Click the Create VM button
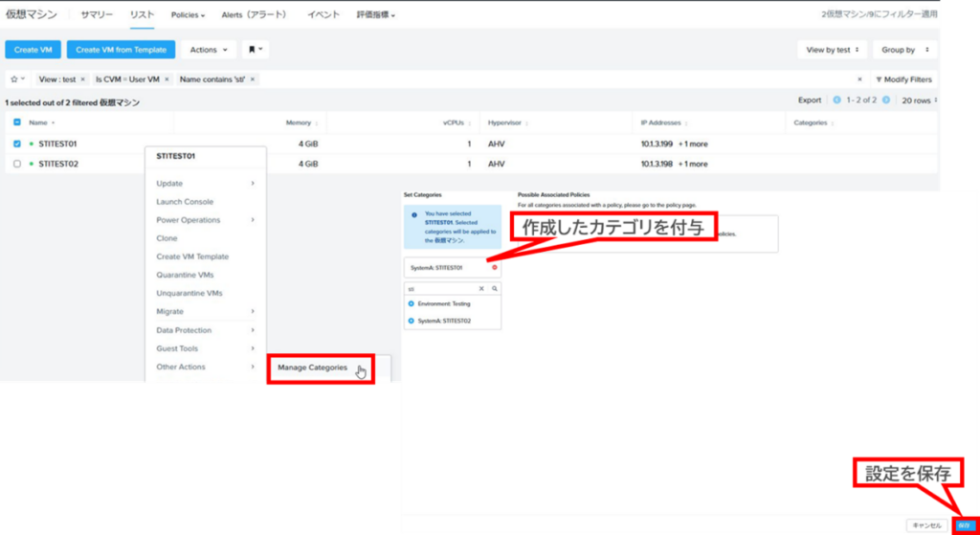 coord(33,50)
